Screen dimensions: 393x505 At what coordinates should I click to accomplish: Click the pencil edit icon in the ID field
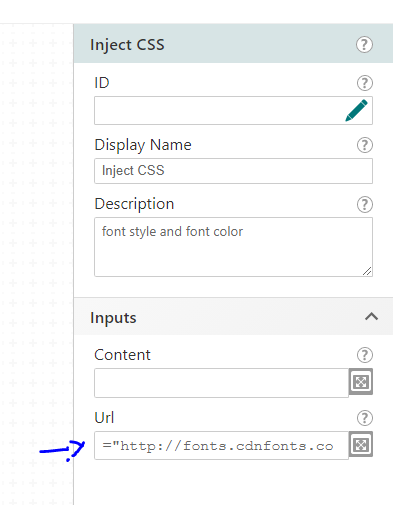(356, 110)
